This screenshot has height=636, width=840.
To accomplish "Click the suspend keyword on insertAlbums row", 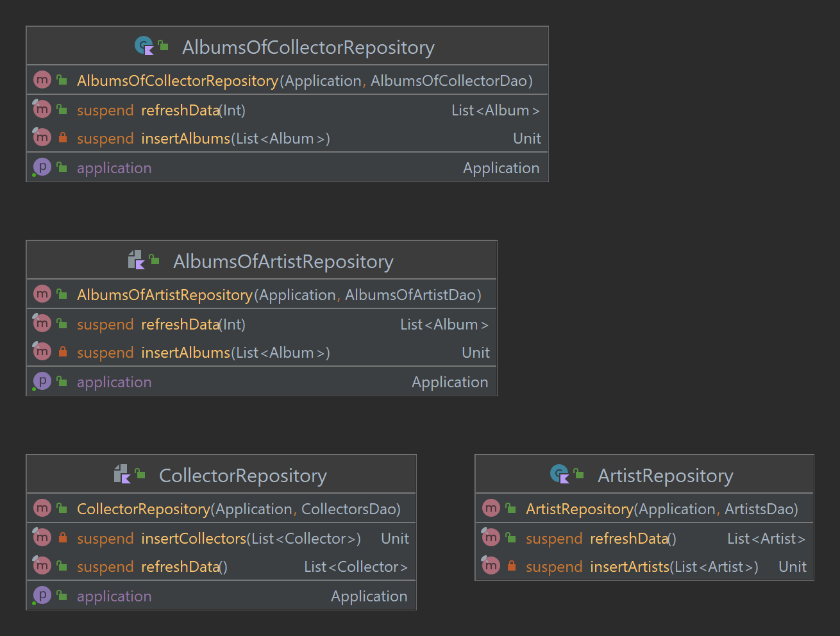I will click(105, 137).
